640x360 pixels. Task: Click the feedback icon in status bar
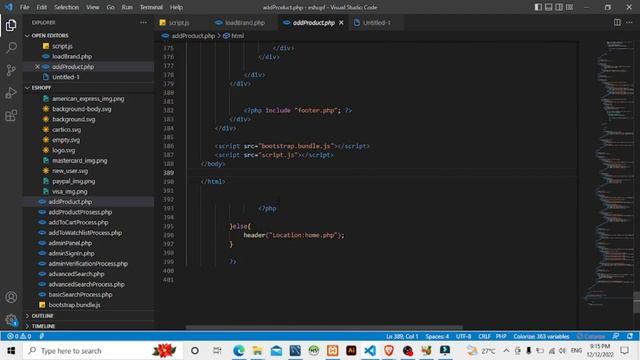tap(616, 336)
